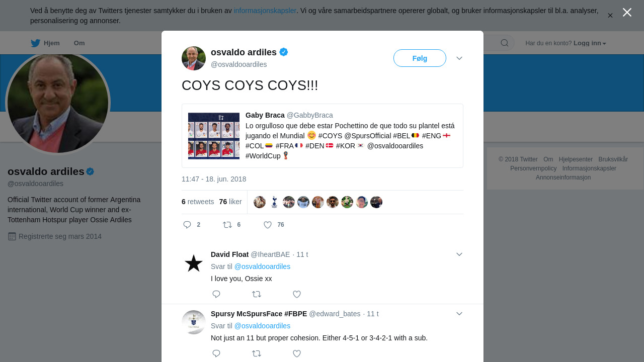View the 76 liker list

click(x=230, y=202)
